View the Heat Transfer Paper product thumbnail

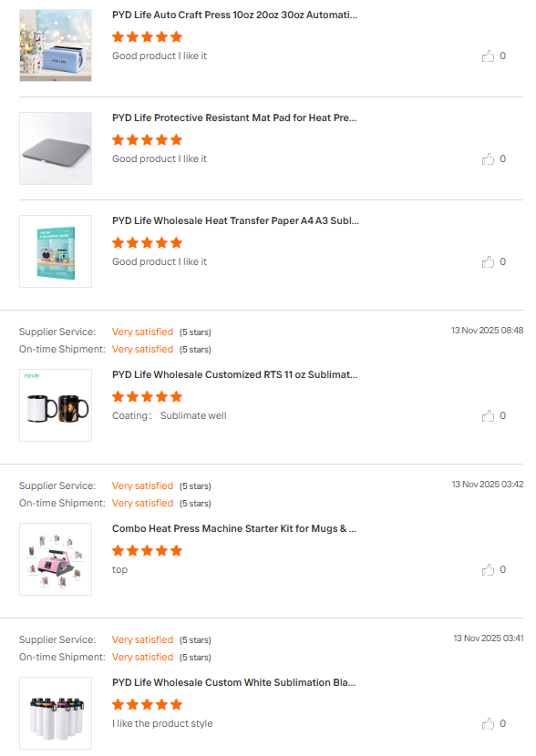(56, 251)
